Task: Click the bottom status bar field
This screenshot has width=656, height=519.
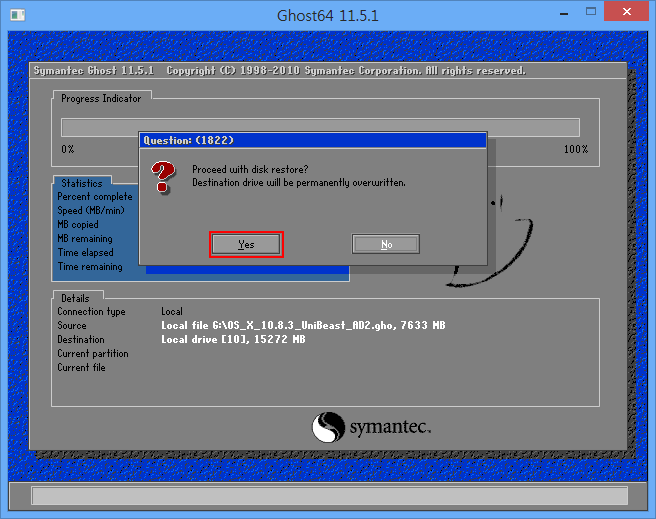Action: pos(329,496)
